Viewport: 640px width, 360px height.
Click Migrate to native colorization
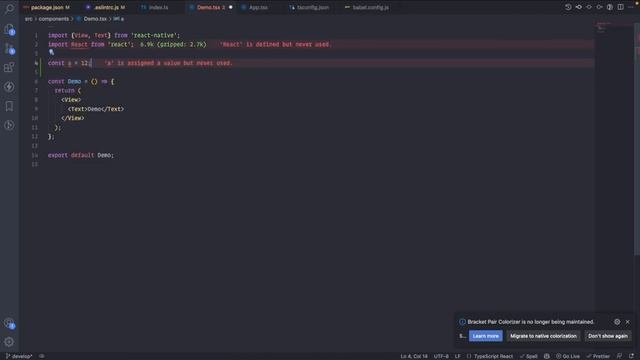point(543,336)
